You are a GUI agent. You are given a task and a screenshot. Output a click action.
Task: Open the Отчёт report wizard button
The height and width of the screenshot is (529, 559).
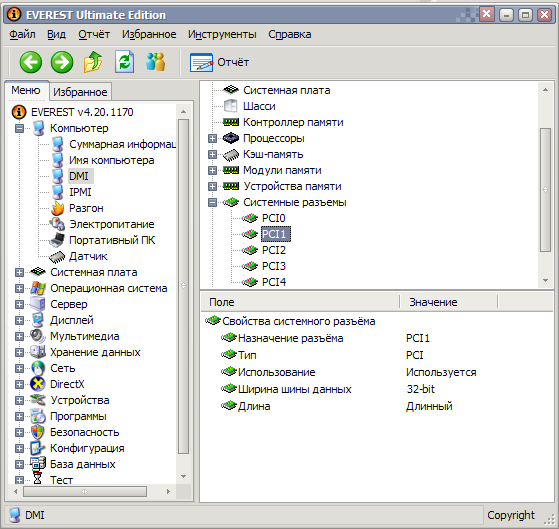click(x=219, y=62)
